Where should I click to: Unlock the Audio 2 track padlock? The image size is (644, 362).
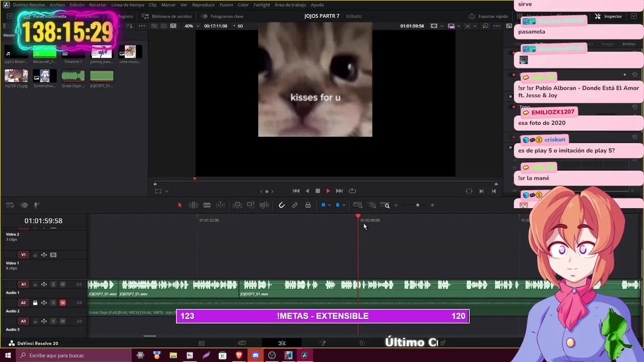coord(35,303)
